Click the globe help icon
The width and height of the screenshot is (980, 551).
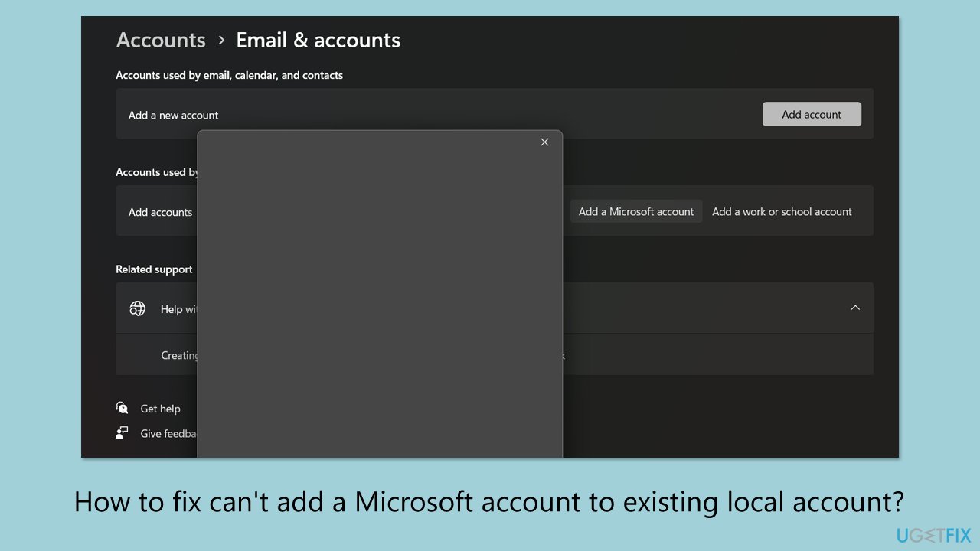(138, 308)
